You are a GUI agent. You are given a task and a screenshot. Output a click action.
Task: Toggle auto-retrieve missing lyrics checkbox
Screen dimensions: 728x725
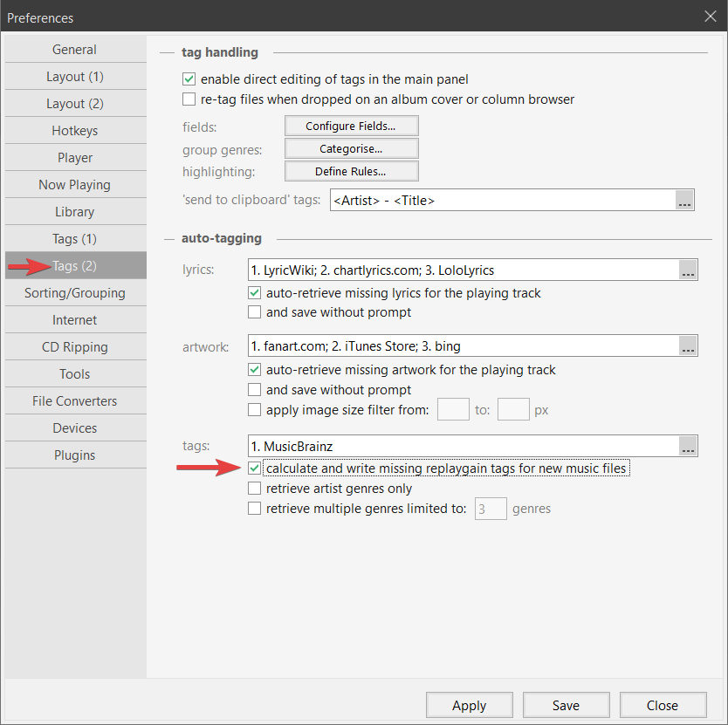click(x=255, y=293)
